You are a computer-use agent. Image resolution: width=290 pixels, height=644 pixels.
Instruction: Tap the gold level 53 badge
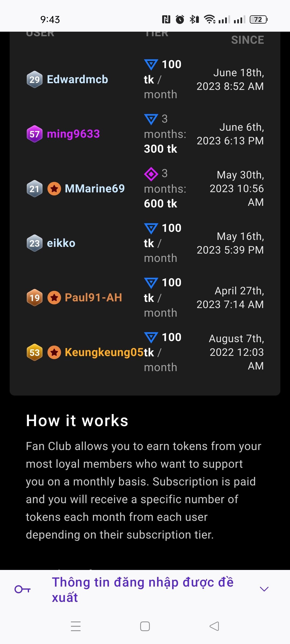[x=35, y=352]
